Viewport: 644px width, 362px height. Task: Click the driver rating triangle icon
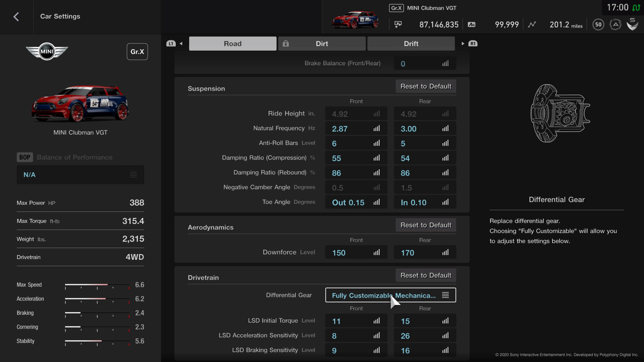click(x=615, y=24)
